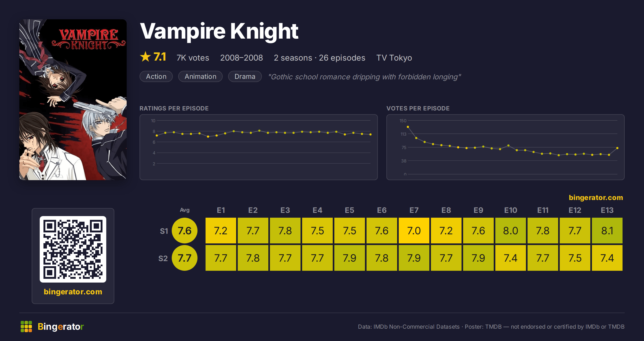Viewport: 644px width, 341px height.
Task: Click the S1 average 7.6 circle
Action: pos(185,231)
